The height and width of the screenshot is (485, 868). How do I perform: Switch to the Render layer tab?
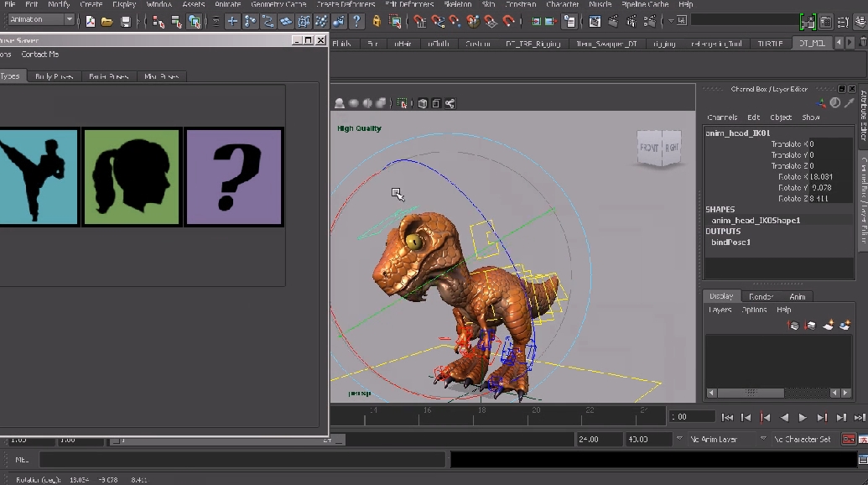click(x=761, y=297)
